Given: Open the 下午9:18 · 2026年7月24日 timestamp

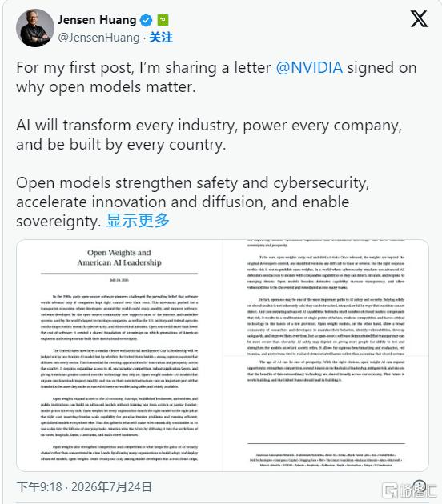Looking at the screenshot, I should [x=84, y=486].
